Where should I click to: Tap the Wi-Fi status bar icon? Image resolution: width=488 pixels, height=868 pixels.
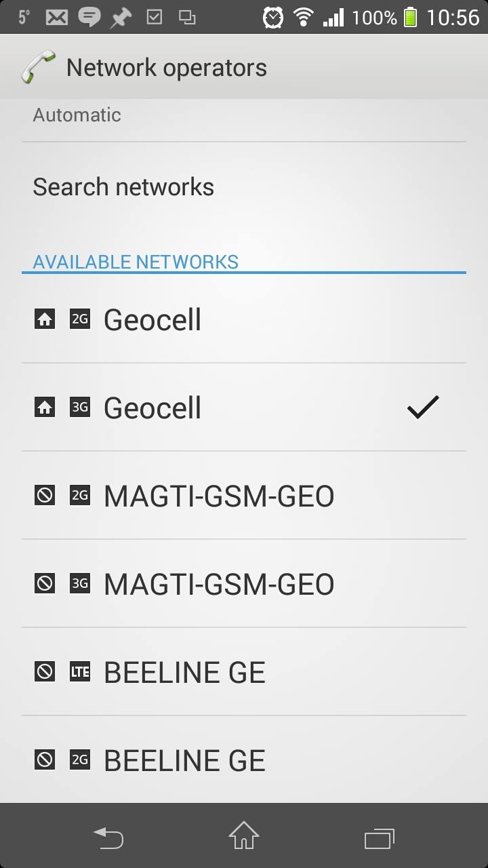[x=304, y=17]
